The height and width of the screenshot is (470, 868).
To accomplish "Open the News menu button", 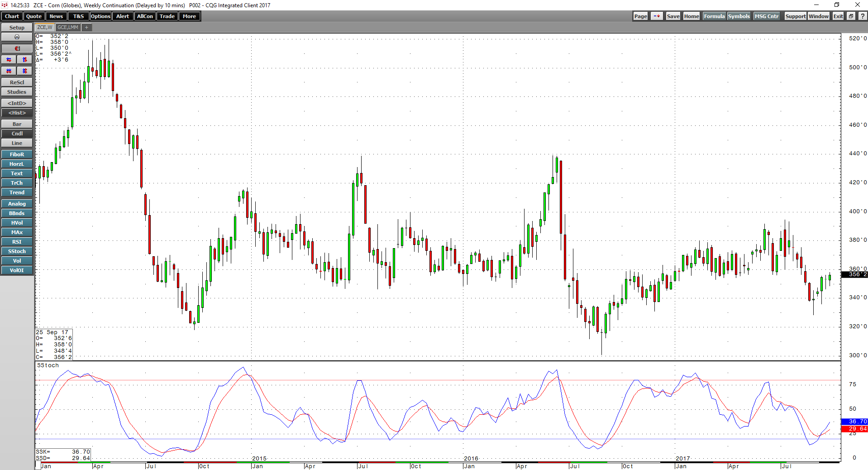I will click(x=56, y=16).
